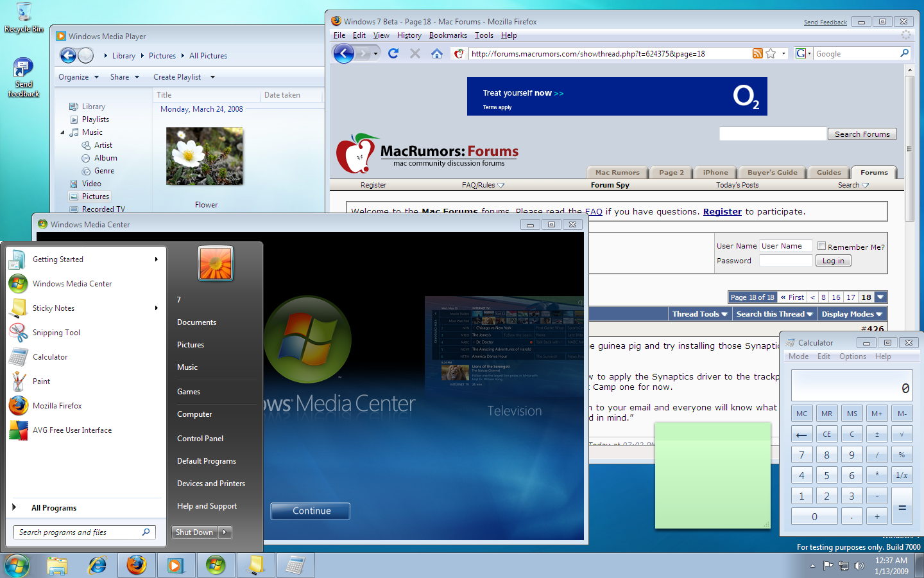The height and width of the screenshot is (578, 924).
Task: Click the Log in button
Action: tap(834, 261)
